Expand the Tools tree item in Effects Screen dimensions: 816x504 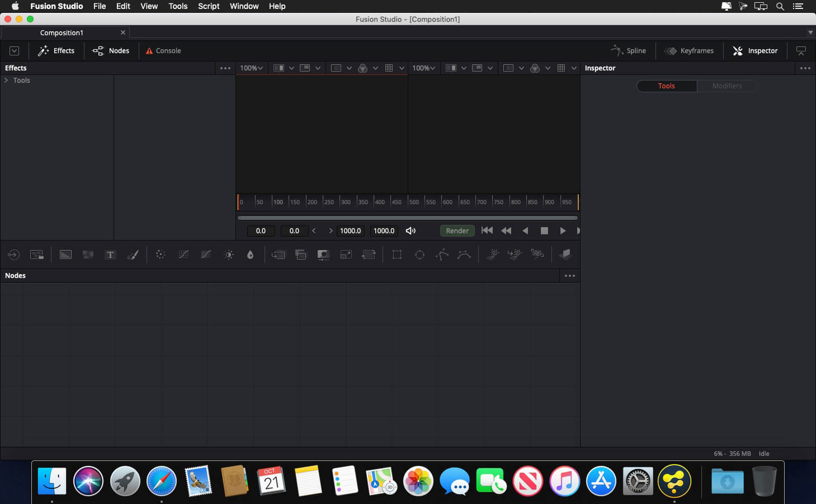(6, 81)
